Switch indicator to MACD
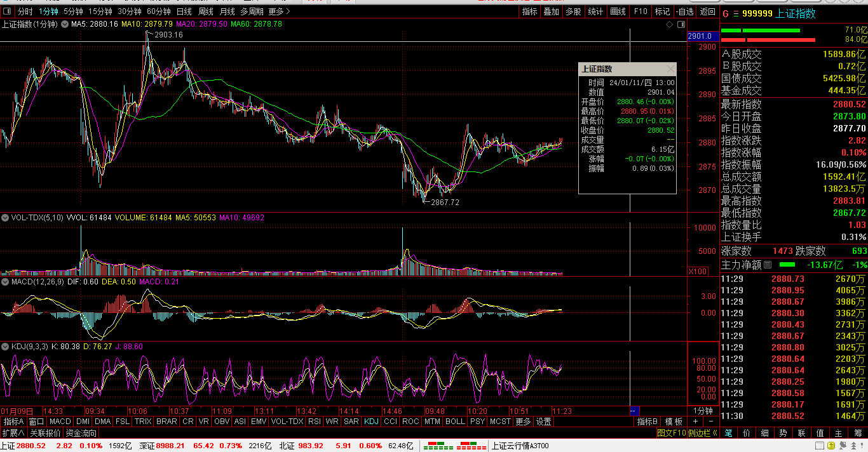This screenshot has width=868, height=452. [x=60, y=422]
